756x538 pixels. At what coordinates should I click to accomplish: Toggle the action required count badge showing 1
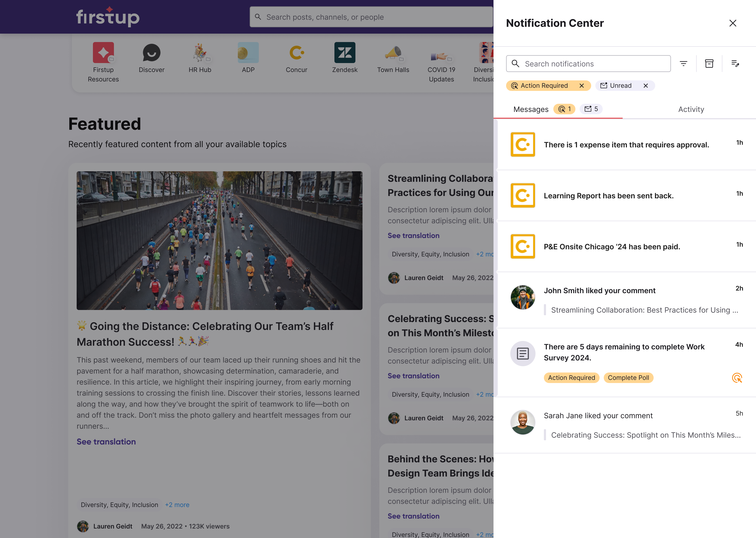click(564, 109)
